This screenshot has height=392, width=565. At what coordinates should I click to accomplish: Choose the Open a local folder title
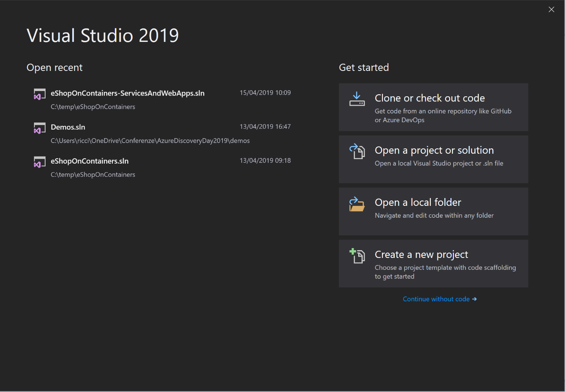point(418,202)
